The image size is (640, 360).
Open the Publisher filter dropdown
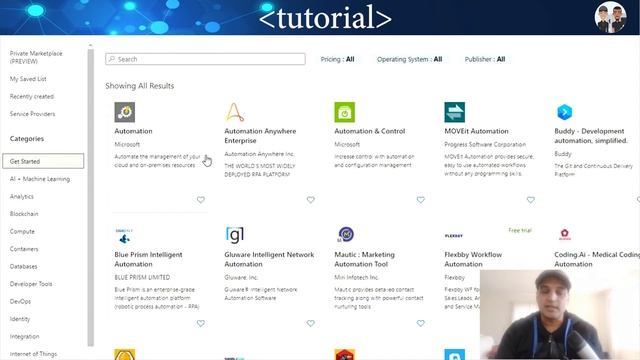tap(485, 59)
